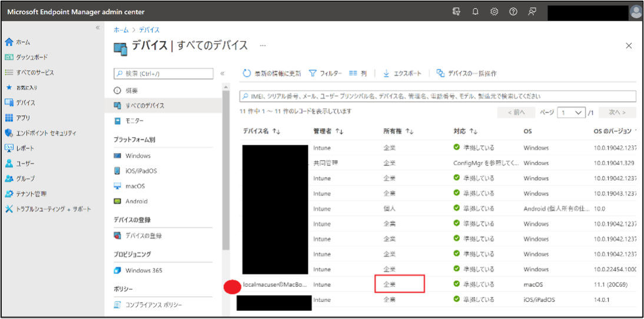Sort by 管理者 column
This screenshot has height=319, width=644.
click(328, 131)
